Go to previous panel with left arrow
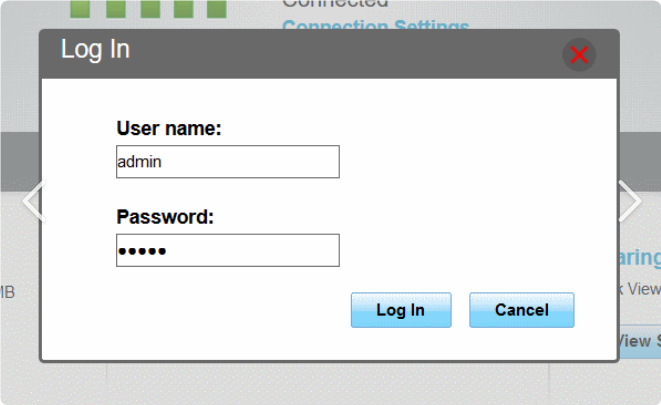This screenshot has width=661, height=405. pos(35,201)
